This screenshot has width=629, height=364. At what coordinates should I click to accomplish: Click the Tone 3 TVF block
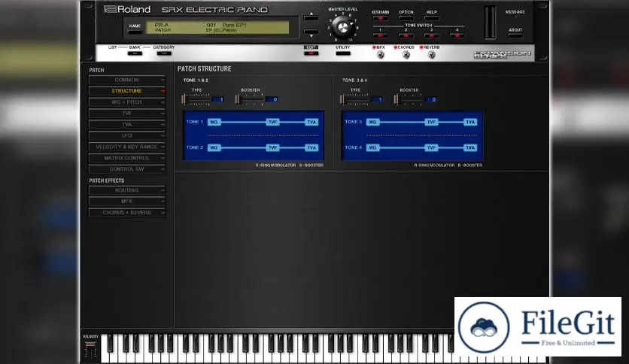pyautogui.click(x=431, y=122)
